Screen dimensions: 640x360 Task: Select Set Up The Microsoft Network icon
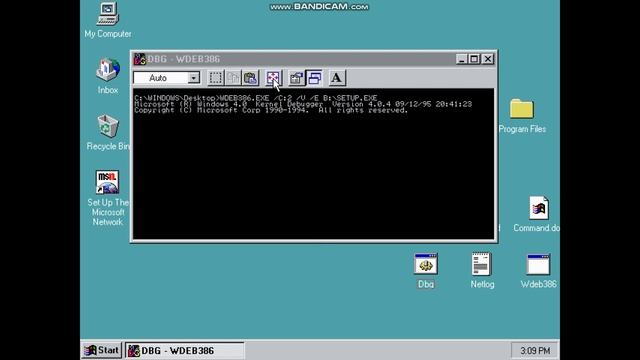[x=108, y=198]
